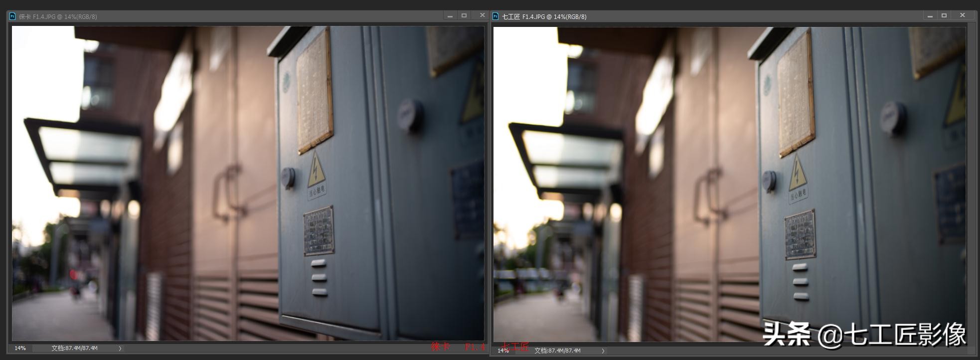Minimize the 七工匠 F1.4.JPG document window
This screenshot has width=980, height=360.
[930, 16]
